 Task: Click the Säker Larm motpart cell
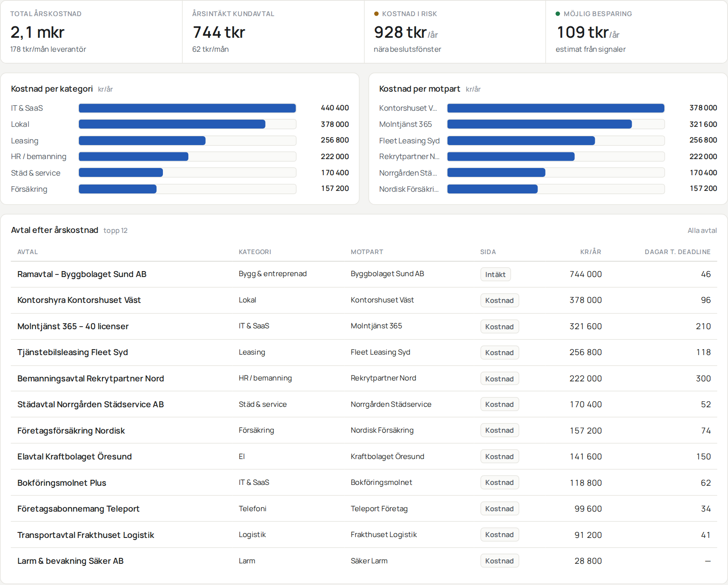tap(369, 561)
